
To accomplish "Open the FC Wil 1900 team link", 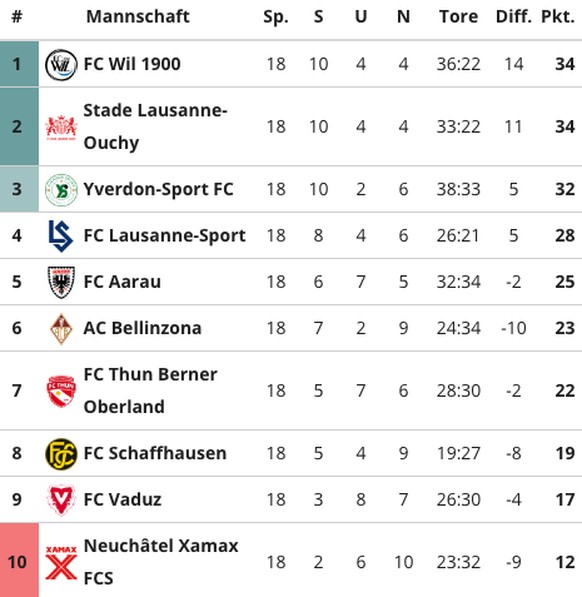I will pos(132,64).
